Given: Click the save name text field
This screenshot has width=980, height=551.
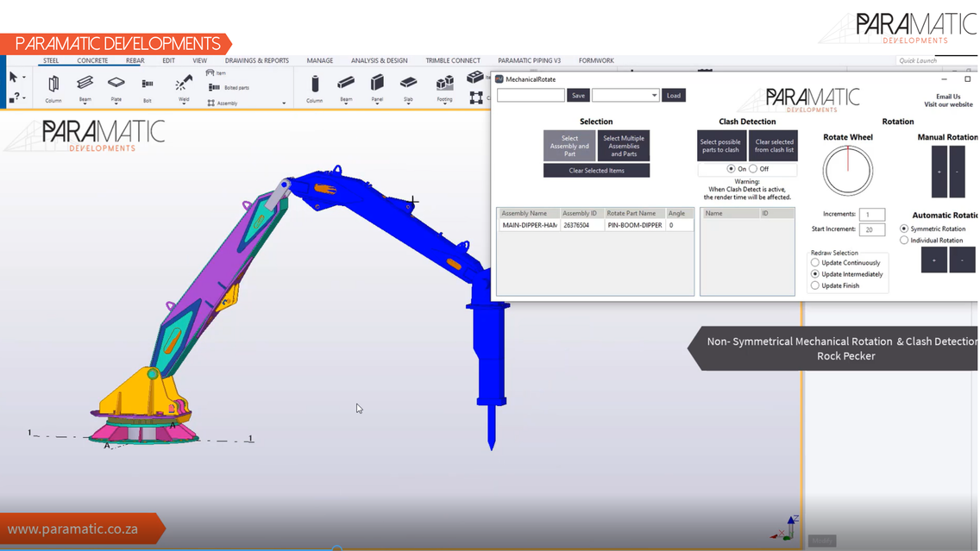Looking at the screenshot, I should coord(531,96).
